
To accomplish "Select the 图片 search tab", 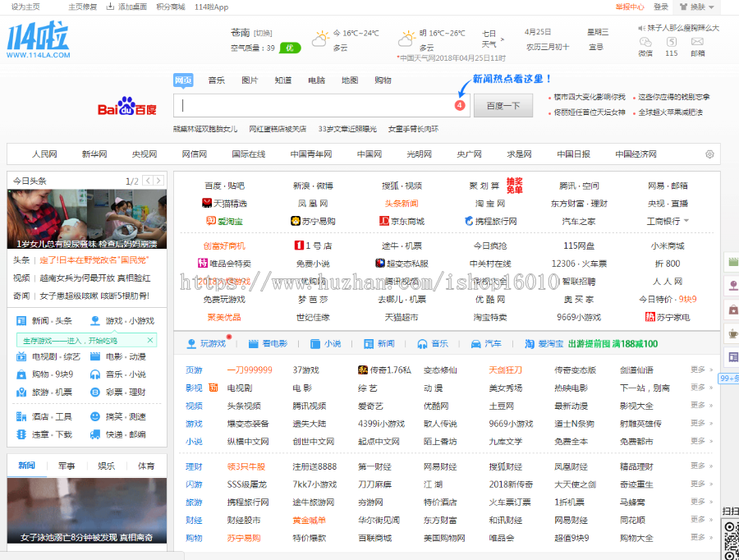I will tap(250, 80).
